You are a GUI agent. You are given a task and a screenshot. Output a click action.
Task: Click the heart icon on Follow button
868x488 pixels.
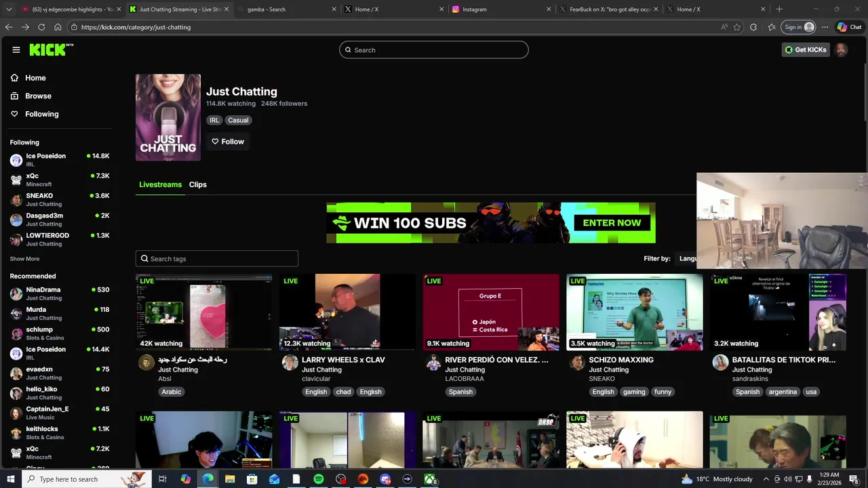point(215,142)
